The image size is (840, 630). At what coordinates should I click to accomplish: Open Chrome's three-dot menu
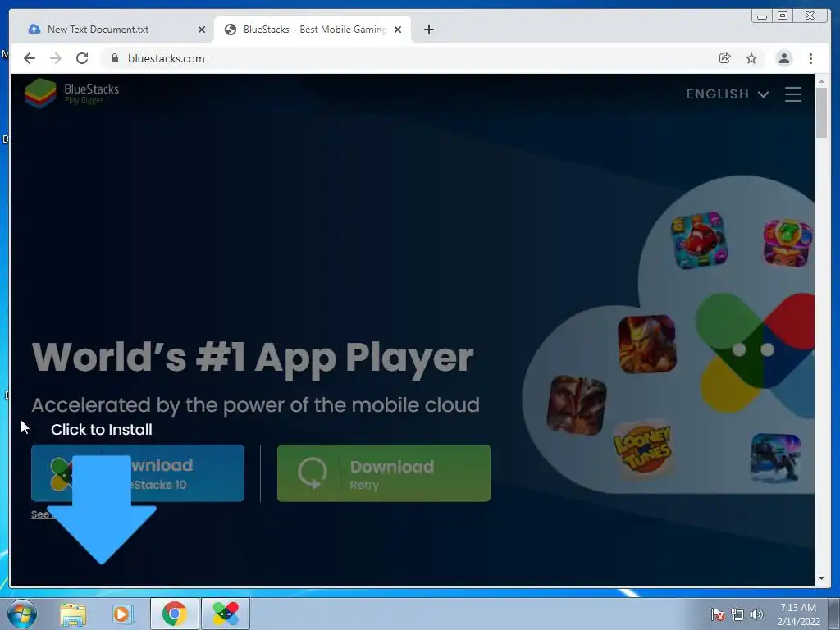(810, 58)
